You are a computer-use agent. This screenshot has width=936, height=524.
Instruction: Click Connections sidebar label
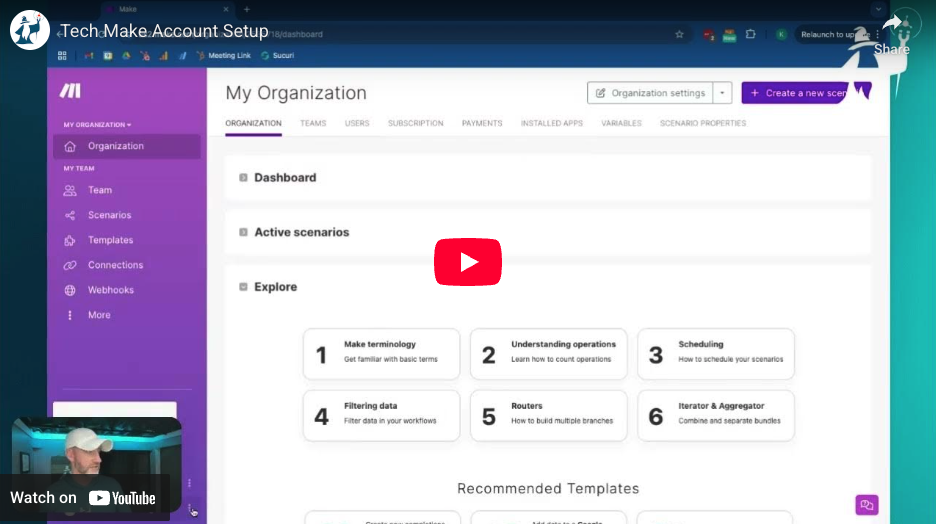pos(115,265)
